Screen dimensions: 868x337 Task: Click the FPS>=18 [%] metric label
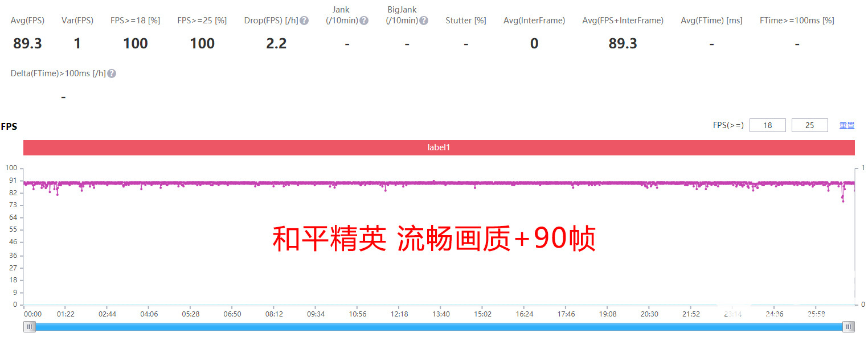(x=136, y=20)
